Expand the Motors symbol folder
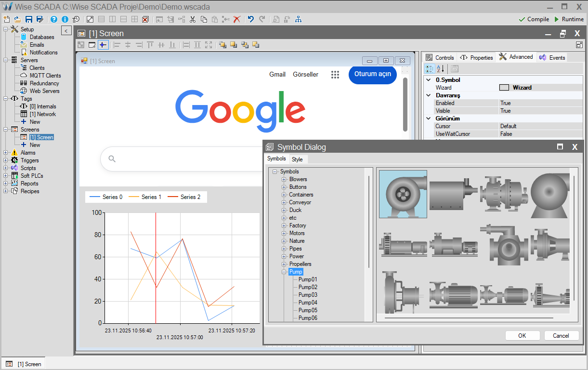The width and height of the screenshot is (588, 370). [x=284, y=233]
